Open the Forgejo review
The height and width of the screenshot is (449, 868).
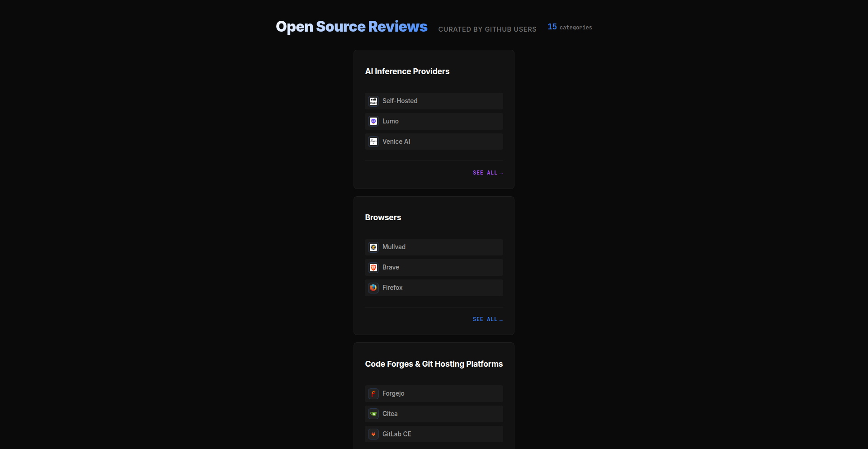434,394
